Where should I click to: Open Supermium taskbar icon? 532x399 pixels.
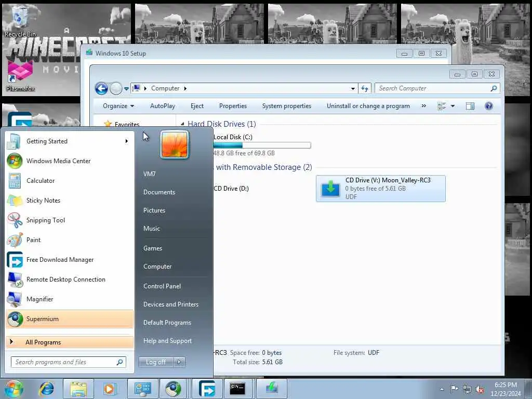coord(174,389)
